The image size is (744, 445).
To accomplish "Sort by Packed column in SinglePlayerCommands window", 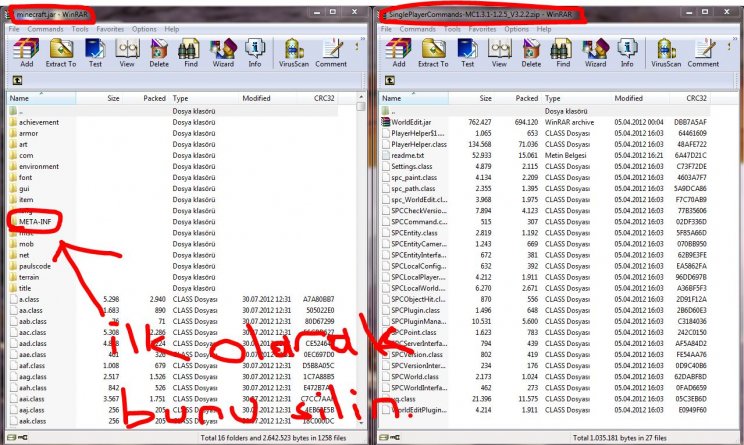I will (x=518, y=98).
